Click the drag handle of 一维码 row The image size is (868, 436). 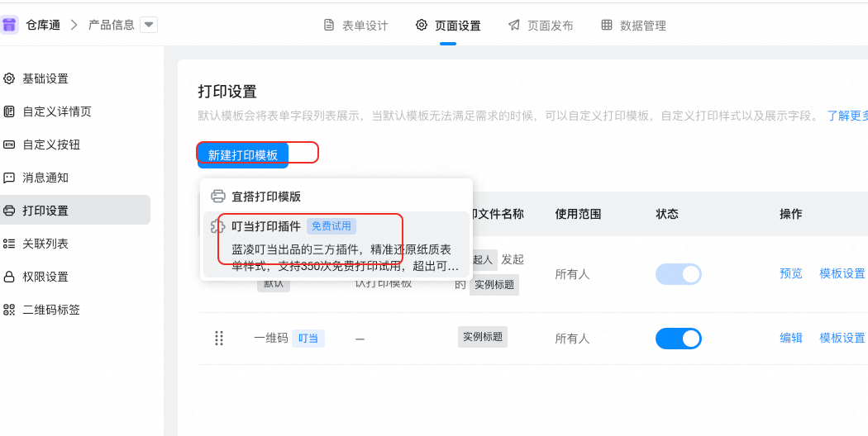(219, 338)
